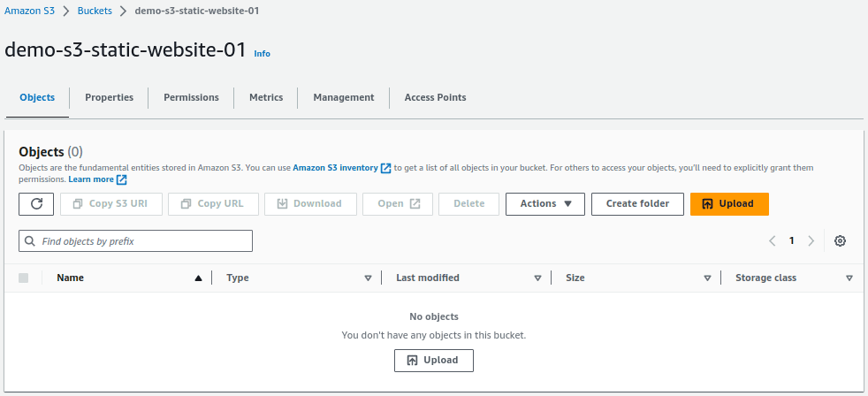Image resolution: width=868 pixels, height=396 pixels.
Task: Go to next page chevron
Action: point(811,241)
